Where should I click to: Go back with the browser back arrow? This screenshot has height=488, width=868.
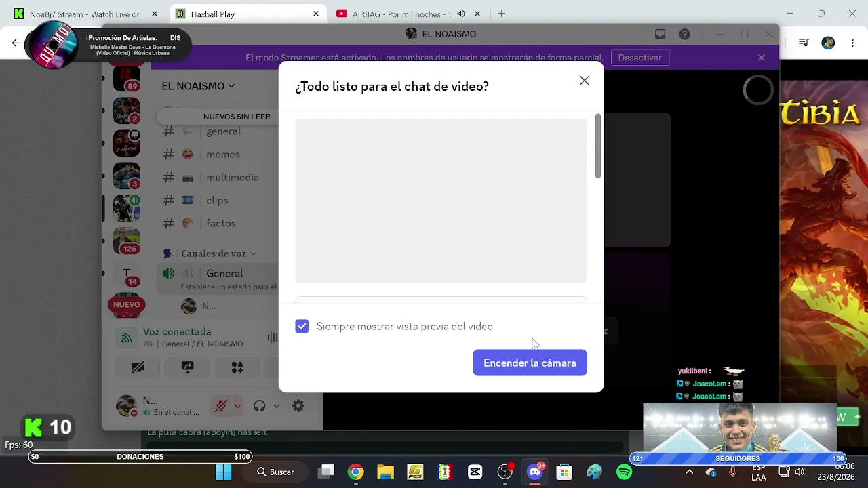[16, 43]
